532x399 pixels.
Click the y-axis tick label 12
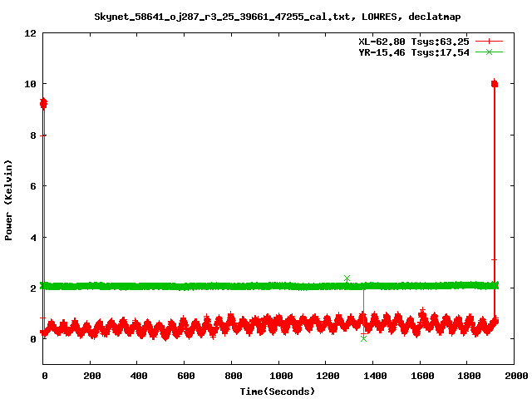(30, 33)
